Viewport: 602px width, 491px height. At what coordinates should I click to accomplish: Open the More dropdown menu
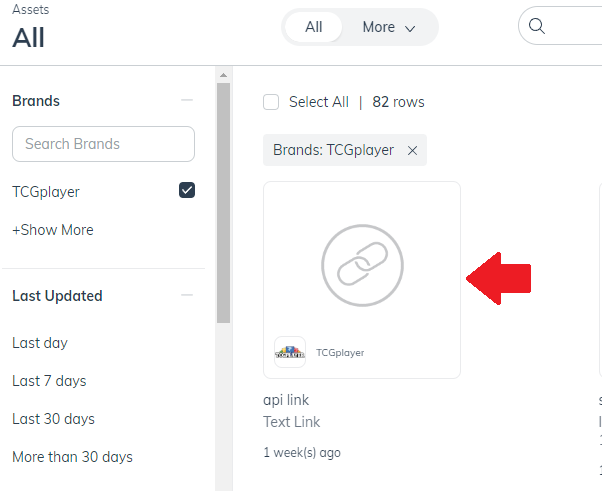click(389, 27)
